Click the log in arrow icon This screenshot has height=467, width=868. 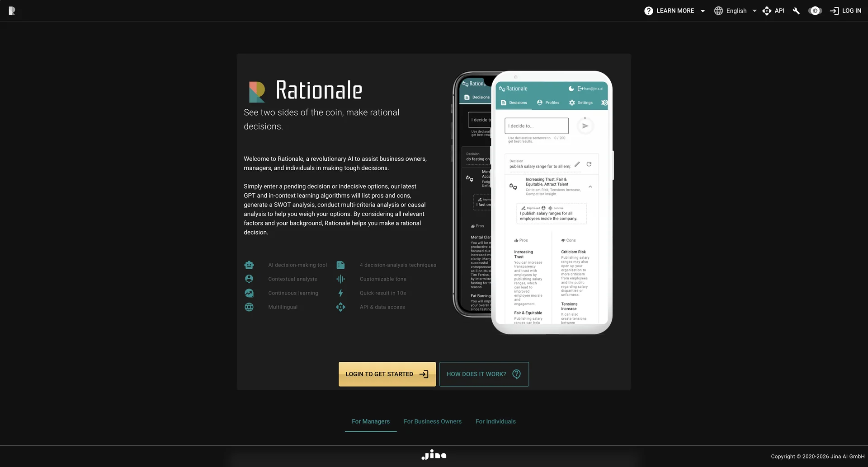[x=835, y=11]
